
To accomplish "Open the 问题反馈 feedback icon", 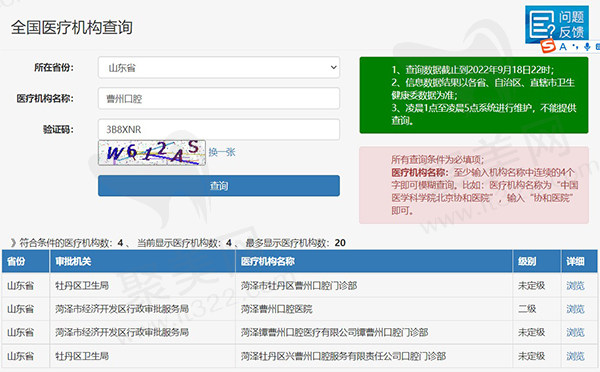I will [x=556, y=24].
